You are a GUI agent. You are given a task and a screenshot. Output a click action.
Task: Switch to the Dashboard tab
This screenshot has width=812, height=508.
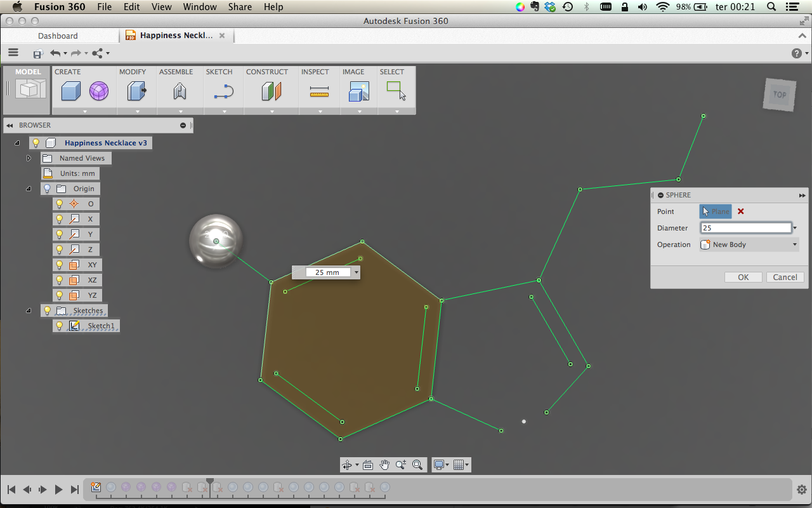click(58, 36)
